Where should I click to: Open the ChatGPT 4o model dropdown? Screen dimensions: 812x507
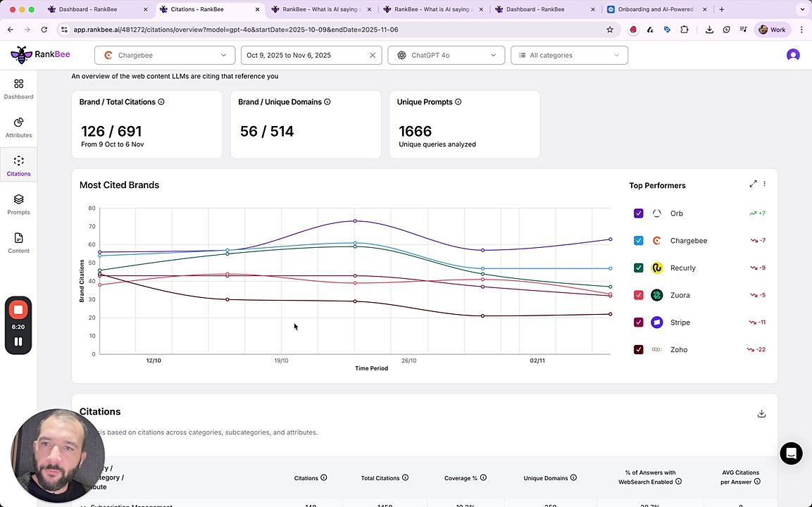pos(446,55)
